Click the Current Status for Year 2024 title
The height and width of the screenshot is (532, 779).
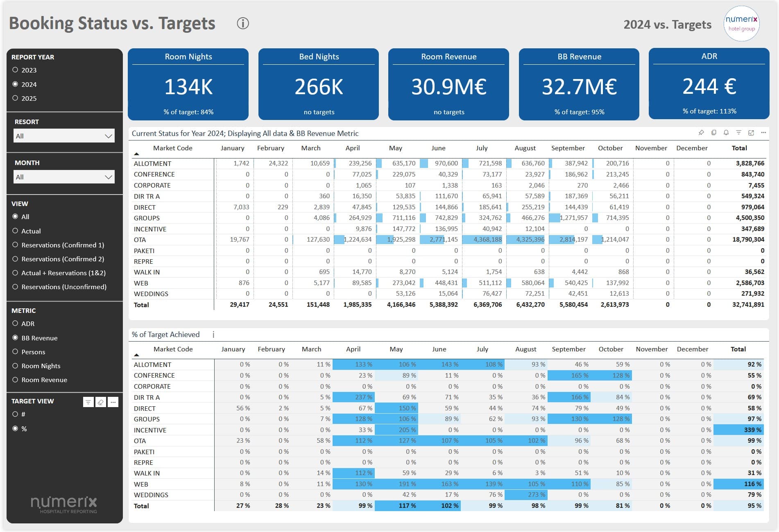(245, 134)
